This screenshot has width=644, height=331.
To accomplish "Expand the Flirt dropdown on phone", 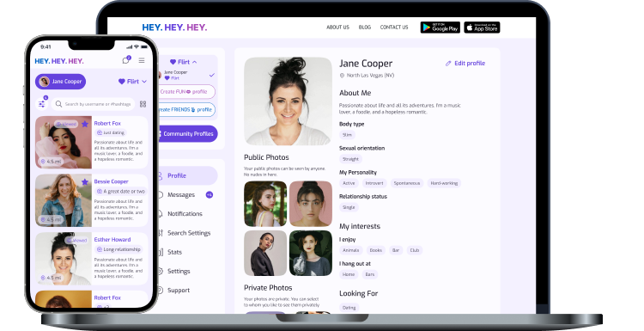I will tap(132, 82).
